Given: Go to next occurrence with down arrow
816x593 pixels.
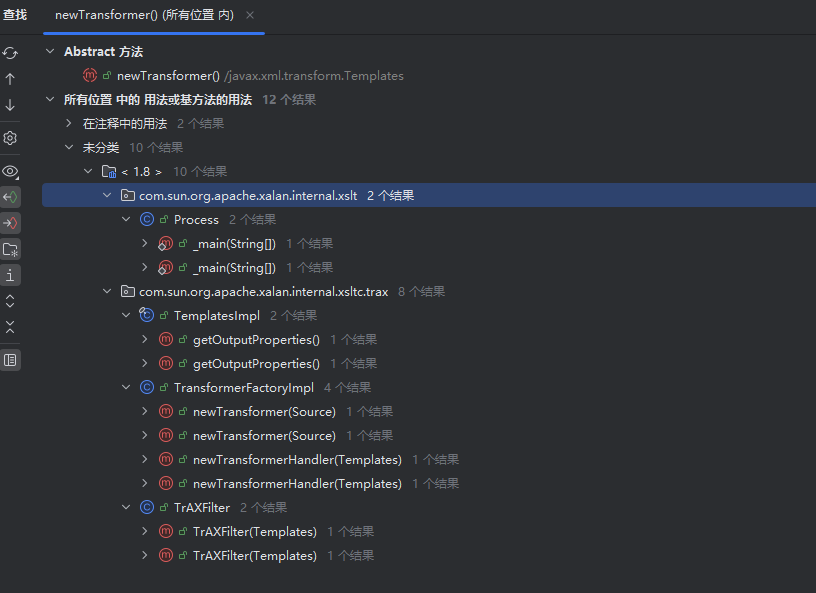Looking at the screenshot, I should point(10,105).
